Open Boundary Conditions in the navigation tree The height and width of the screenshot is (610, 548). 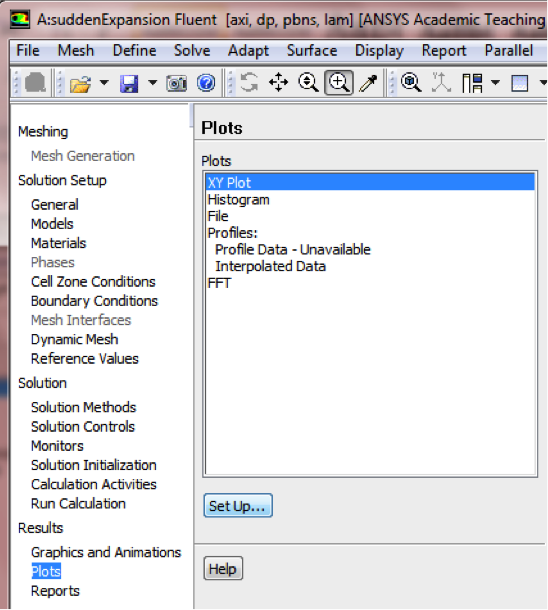95,301
